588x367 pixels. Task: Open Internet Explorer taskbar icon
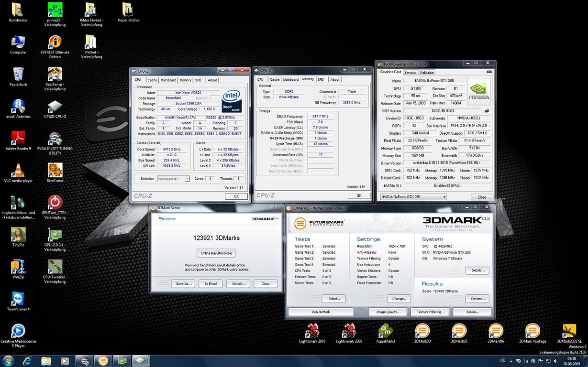(27, 360)
